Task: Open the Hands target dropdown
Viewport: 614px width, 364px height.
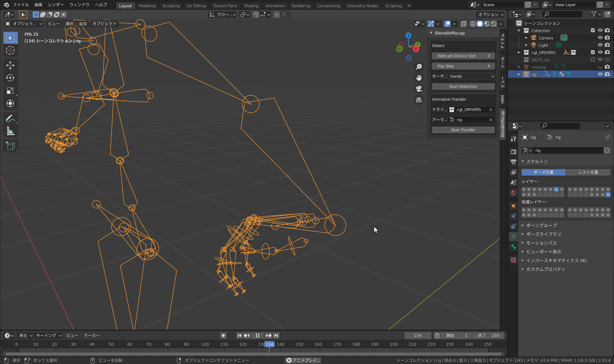Action: coord(471,76)
